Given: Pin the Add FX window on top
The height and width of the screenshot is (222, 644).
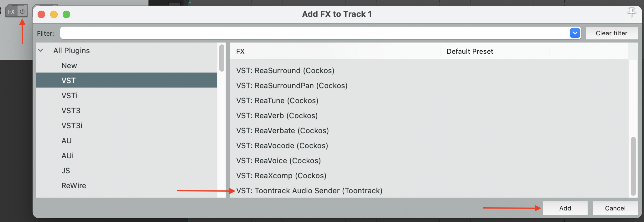Looking at the screenshot, I should (631, 13).
